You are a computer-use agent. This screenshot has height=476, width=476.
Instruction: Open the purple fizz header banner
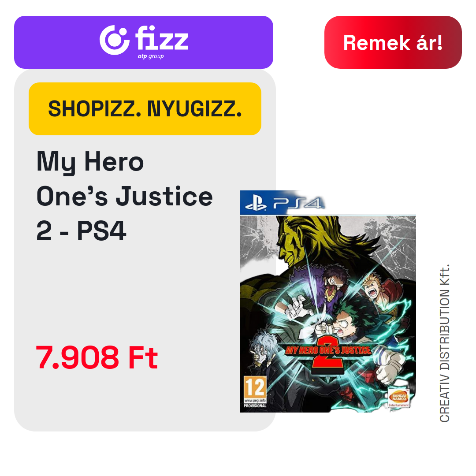click(144, 42)
